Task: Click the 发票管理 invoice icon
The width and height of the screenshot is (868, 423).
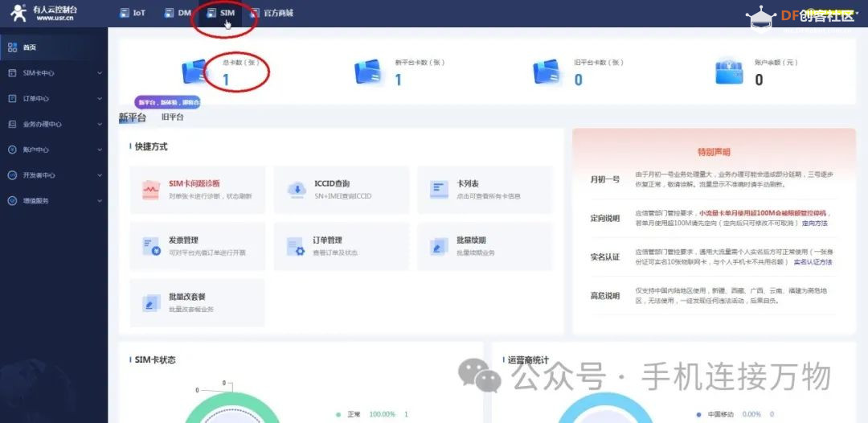Action: click(x=151, y=246)
